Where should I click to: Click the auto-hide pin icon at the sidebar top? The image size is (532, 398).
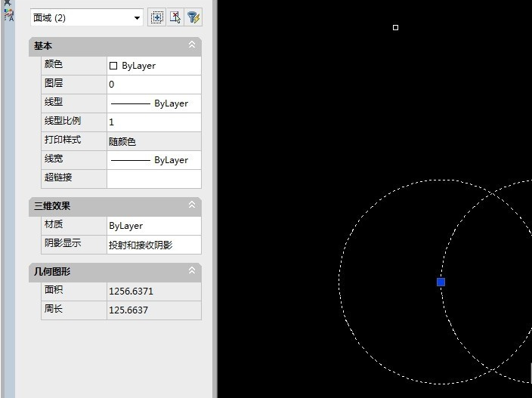pyautogui.click(x=8, y=3)
